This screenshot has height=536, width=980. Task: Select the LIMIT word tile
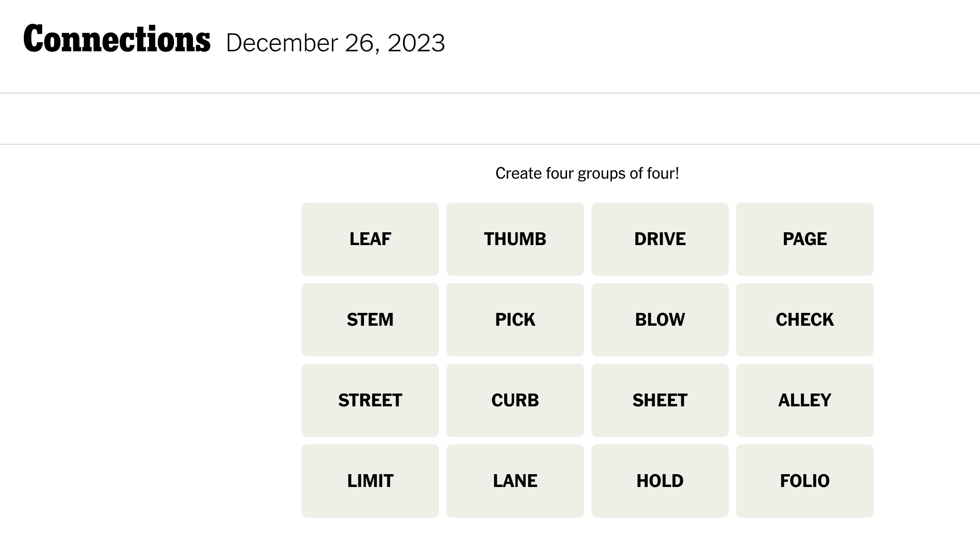tap(370, 481)
